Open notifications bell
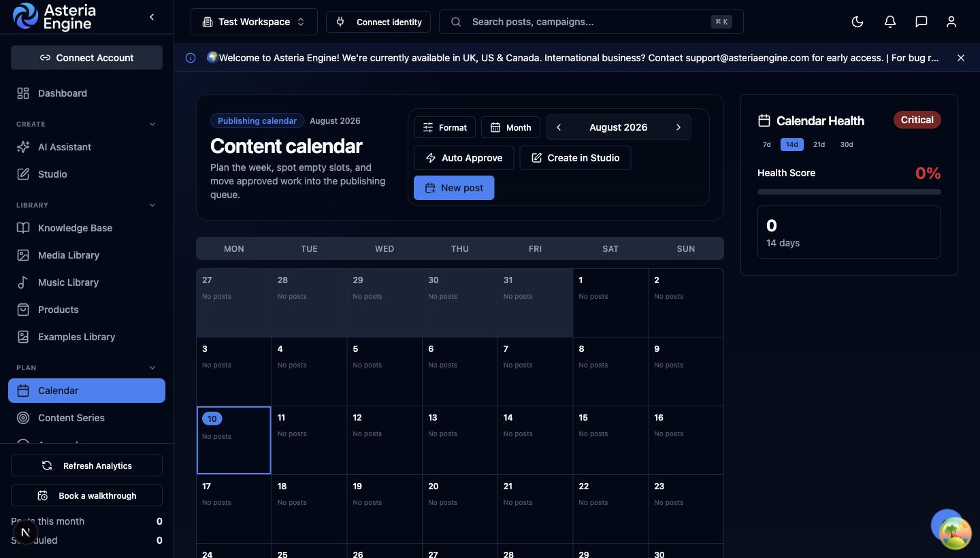The height and width of the screenshot is (558, 980). 889,22
